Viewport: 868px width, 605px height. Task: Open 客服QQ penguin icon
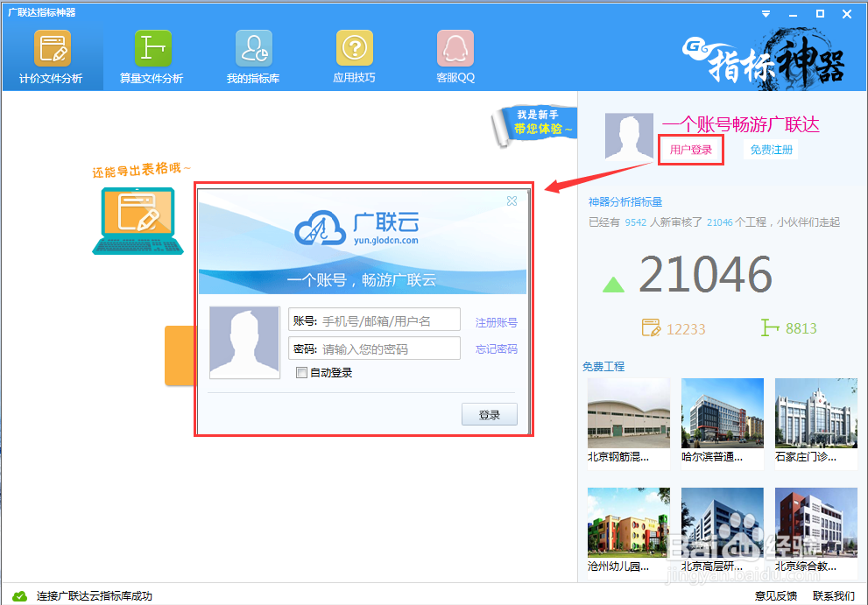(x=455, y=48)
